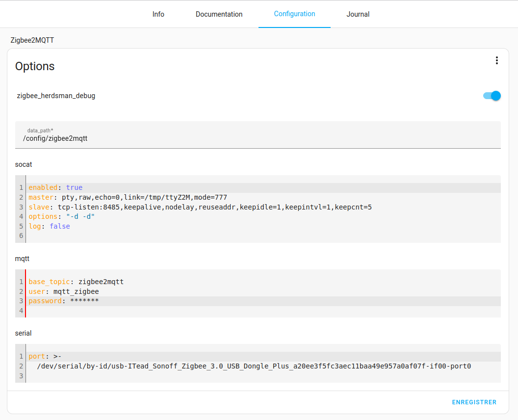Click the zigbee_herdsman_debug label
Image resolution: width=518 pixels, height=420 pixels.
pos(56,96)
